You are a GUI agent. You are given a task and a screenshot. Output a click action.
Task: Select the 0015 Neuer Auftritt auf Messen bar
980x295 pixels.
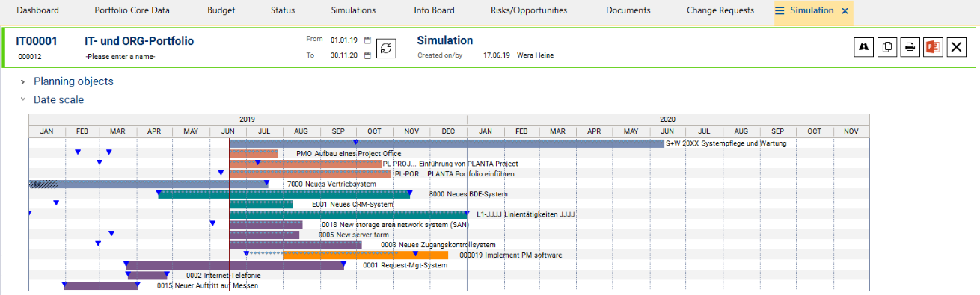pos(101,285)
